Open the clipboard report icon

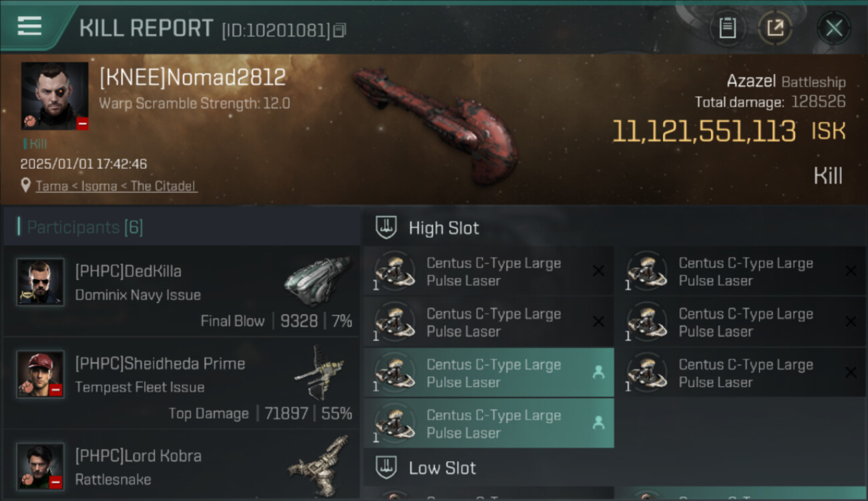click(x=727, y=28)
